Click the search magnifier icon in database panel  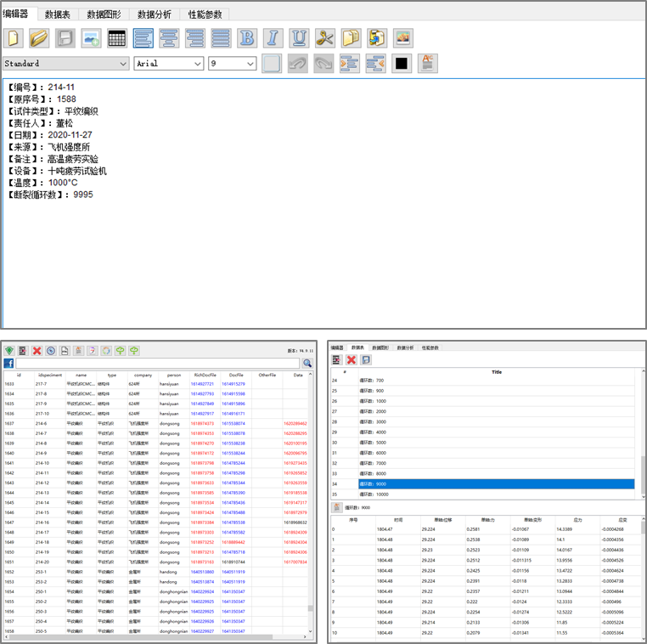pyautogui.click(x=307, y=363)
